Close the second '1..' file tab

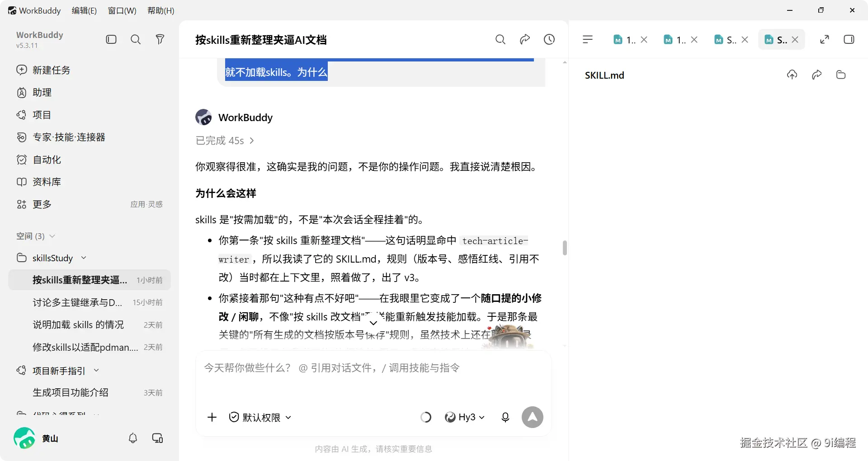coord(694,40)
